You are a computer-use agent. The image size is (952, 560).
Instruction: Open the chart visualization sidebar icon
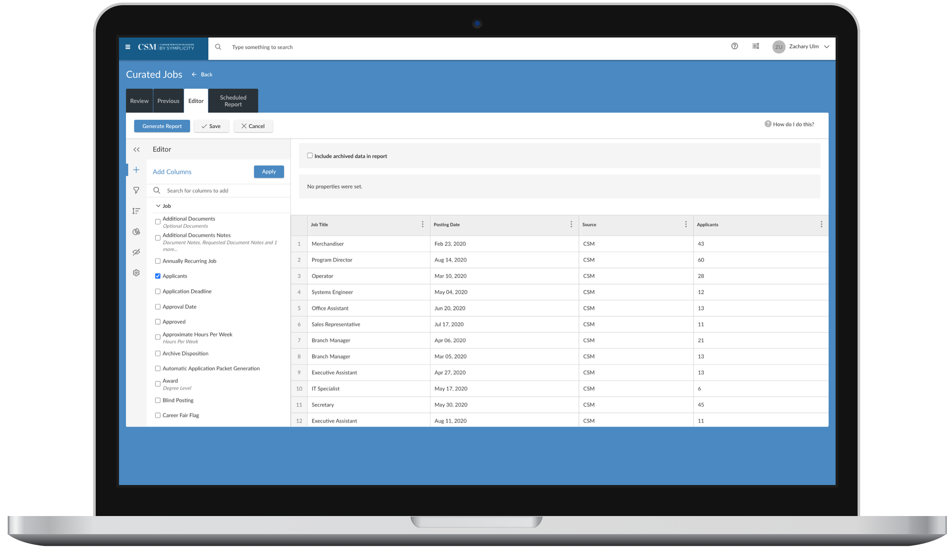[136, 232]
